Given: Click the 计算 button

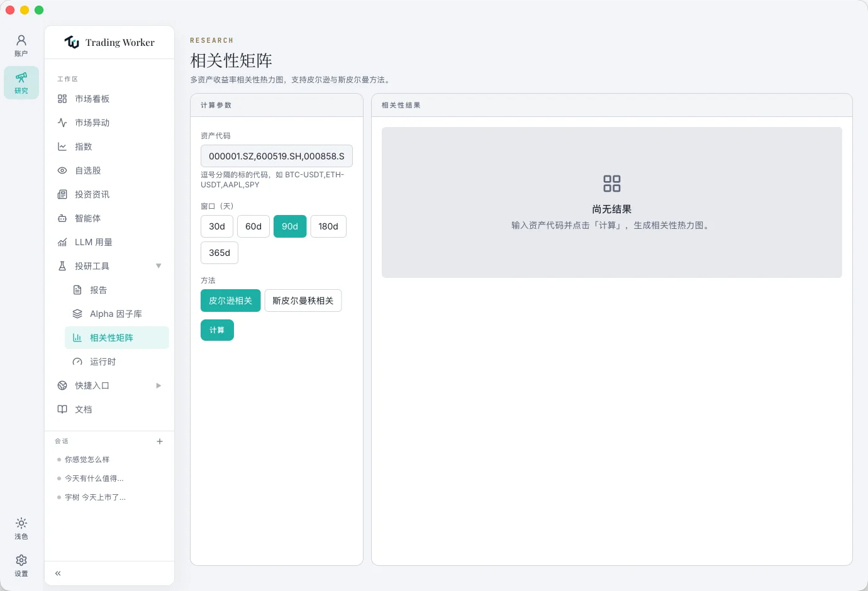Looking at the screenshot, I should point(217,330).
